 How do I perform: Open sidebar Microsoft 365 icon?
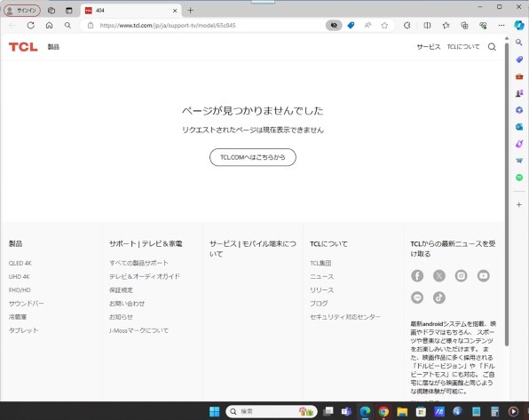click(x=519, y=110)
